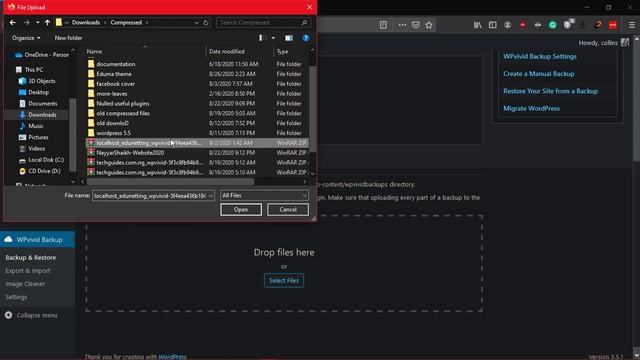This screenshot has width=640, height=360.
Task: Open WPvivid Backup Settings link
Action: (x=540, y=57)
